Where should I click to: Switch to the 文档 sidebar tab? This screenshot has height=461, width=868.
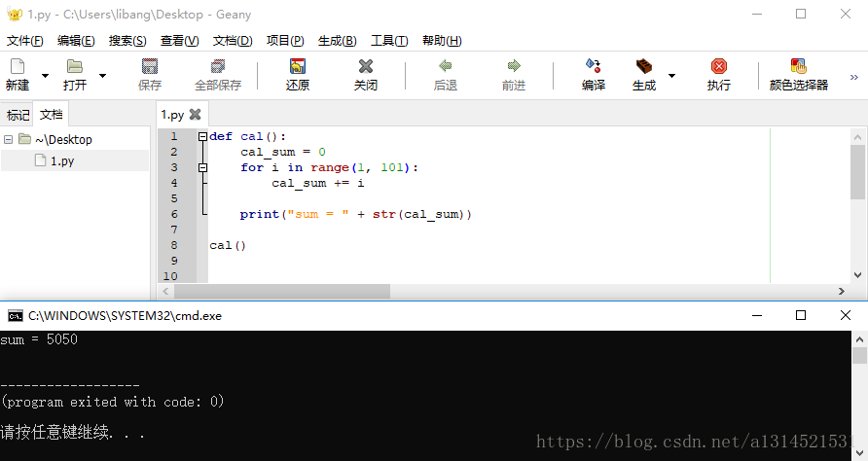click(x=51, y=114)
